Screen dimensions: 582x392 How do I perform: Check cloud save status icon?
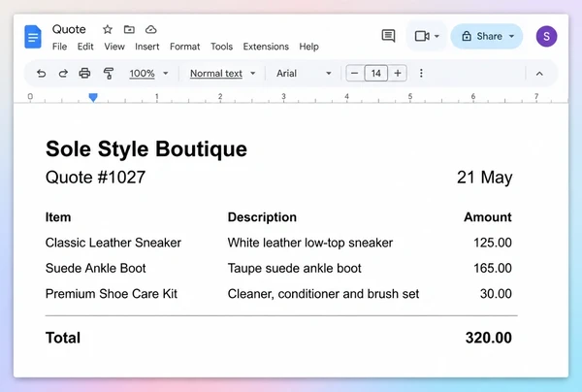click(x=150, y=29)
